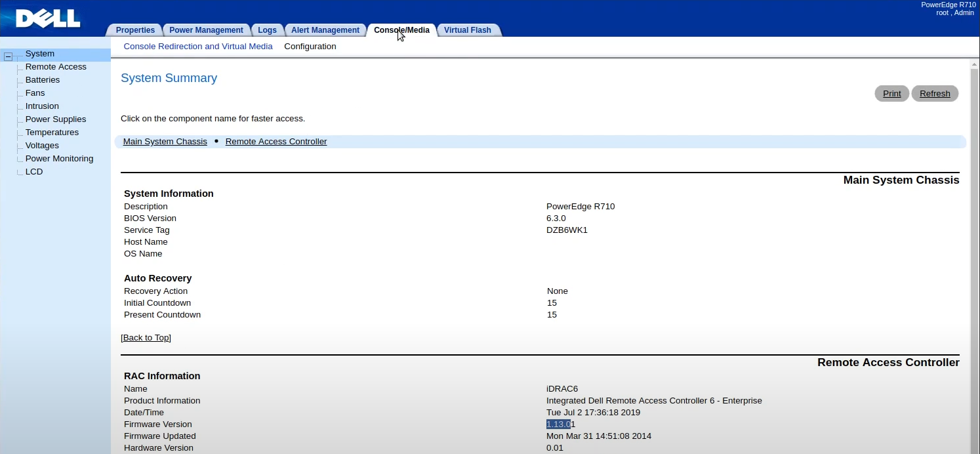Click the System Summary heading
The height and width of the screenshot is (454, 980).
click(169, 78)
